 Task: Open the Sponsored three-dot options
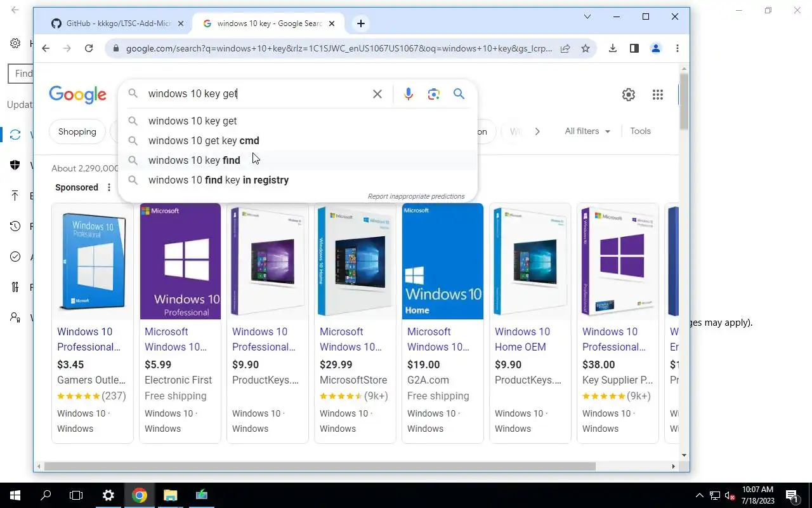[x=109, y=187]
